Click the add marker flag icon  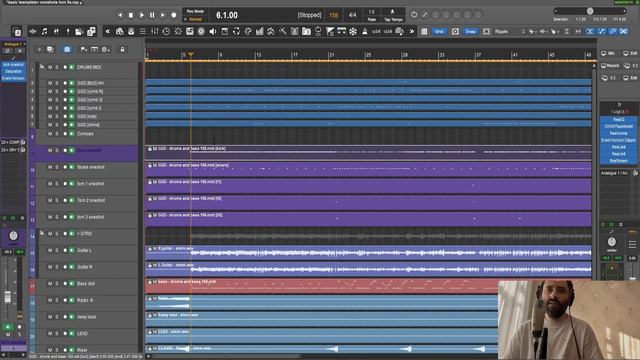pos(83,49)
